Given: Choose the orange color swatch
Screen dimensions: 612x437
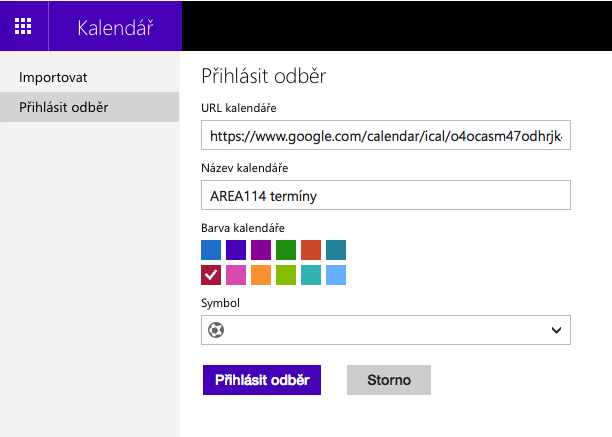Looking at the screenshot, I should point(261,275).
